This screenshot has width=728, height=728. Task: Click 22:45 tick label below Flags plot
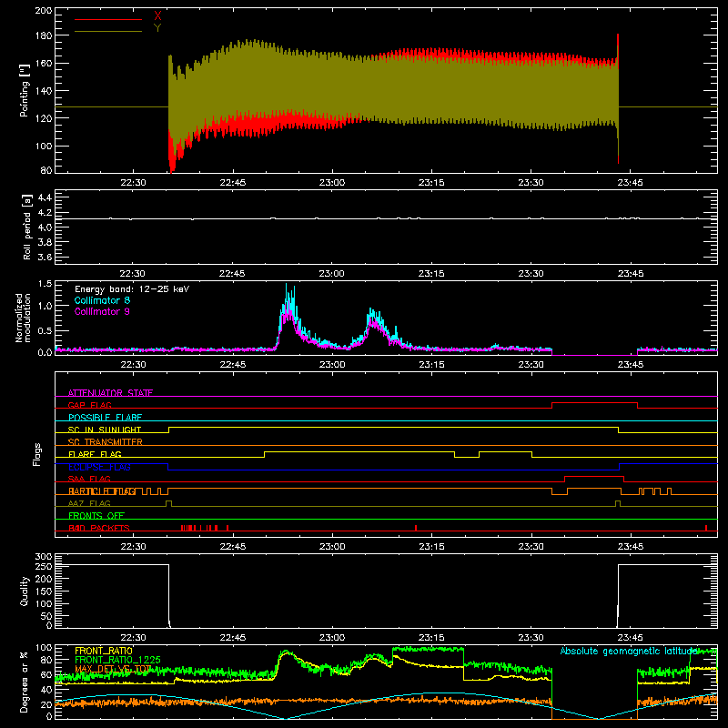pos(232,547)
